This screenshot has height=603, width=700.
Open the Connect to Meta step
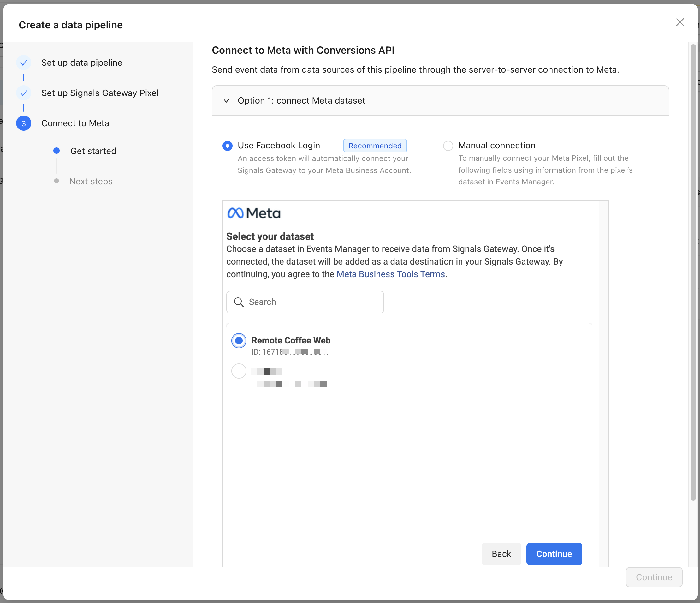[x=75, y=123]
